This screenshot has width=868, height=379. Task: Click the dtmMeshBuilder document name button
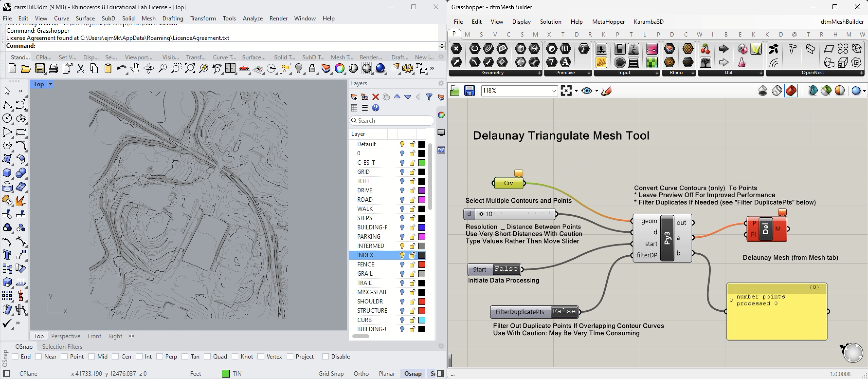(842, 22)
